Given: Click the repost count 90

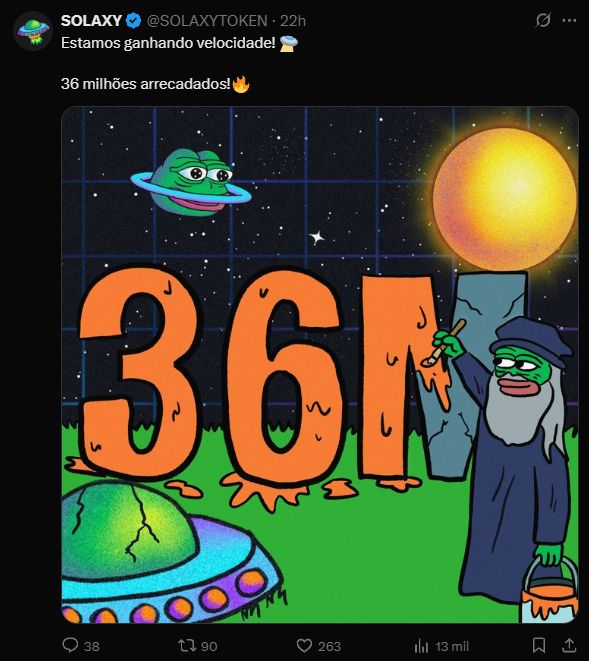Looking at the screenshot, I should click(209, 646).
